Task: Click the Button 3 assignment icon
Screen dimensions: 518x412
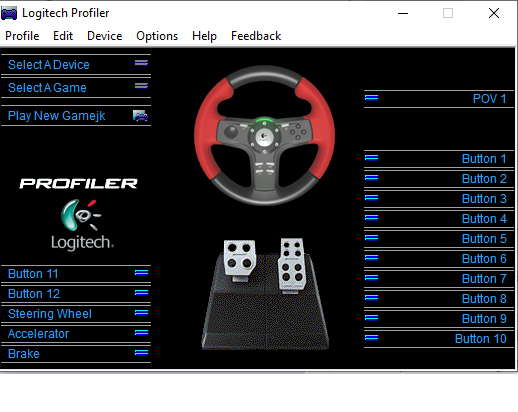Action: click(x=371, y=198)
